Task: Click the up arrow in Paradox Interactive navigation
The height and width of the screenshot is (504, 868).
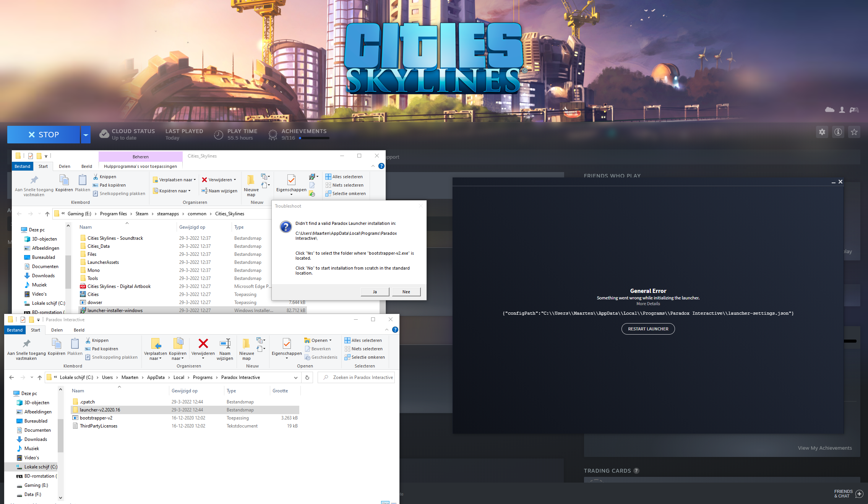Action: [40, 377]
